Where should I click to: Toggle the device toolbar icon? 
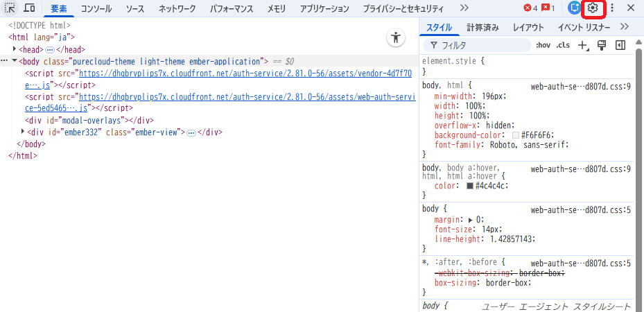tap(30, 8)
